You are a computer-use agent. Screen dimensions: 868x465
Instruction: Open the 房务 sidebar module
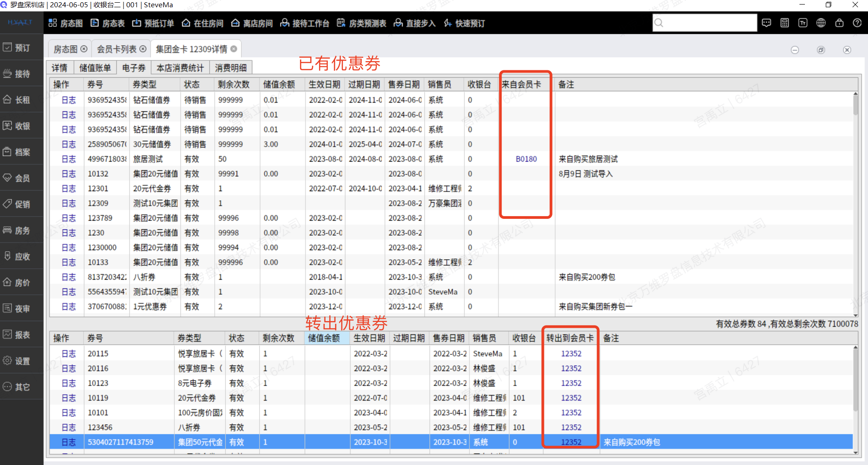tap(22, 230)
